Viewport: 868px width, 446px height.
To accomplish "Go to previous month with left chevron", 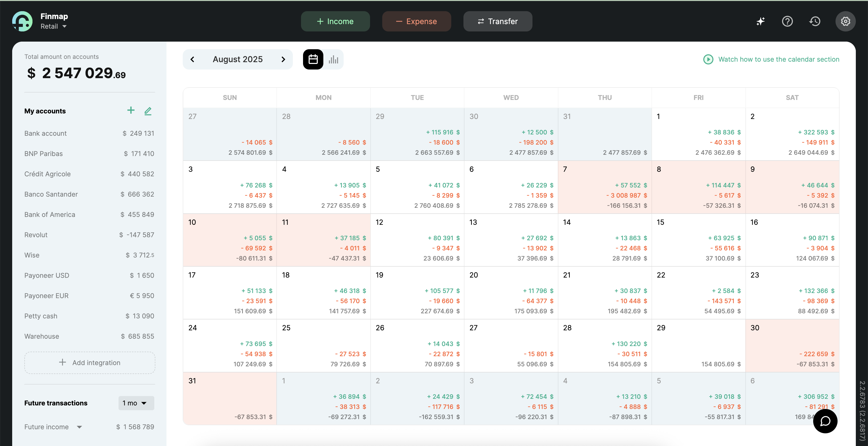I will (x=192, y=59).
